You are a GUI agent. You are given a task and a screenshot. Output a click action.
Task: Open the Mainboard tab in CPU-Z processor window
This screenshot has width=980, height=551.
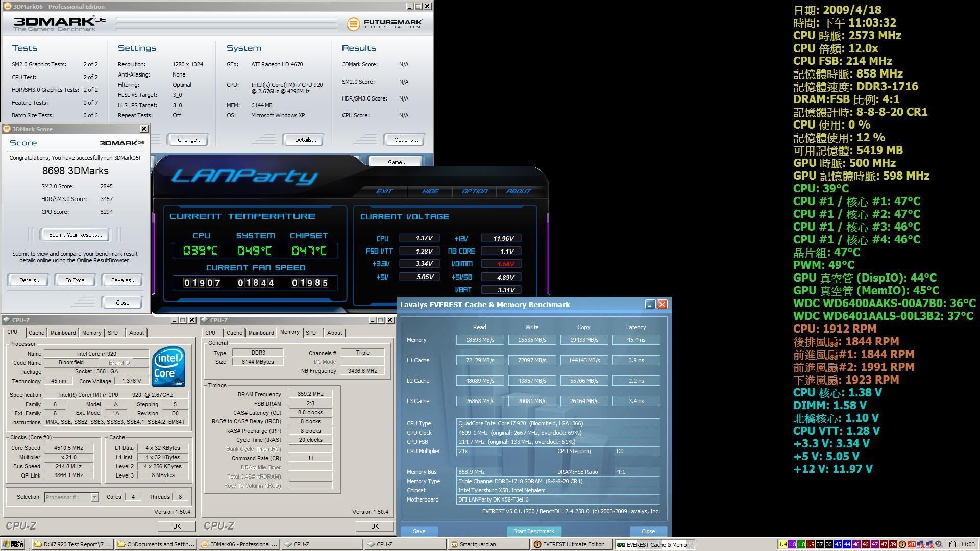(x=63, y=333)
